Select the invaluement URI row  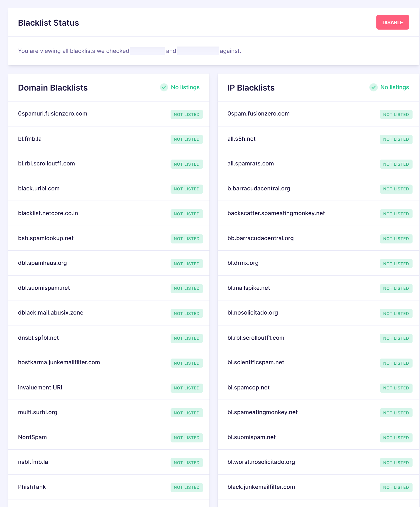click(x=109, y=388)
